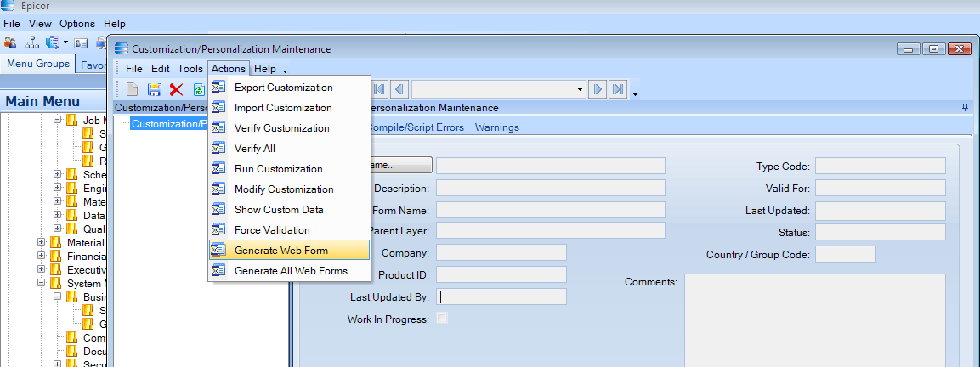Expand the Sche tree node
980x367 pixels.
tap(58, 174)
